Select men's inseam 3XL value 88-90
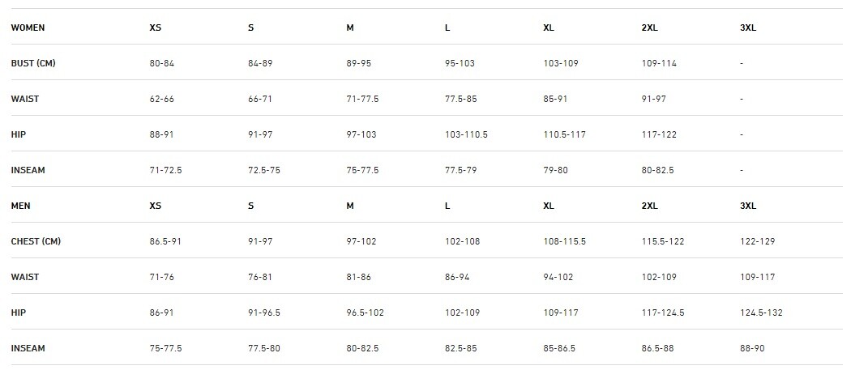Viewport: 868px width, 370px height. [752, 348]
